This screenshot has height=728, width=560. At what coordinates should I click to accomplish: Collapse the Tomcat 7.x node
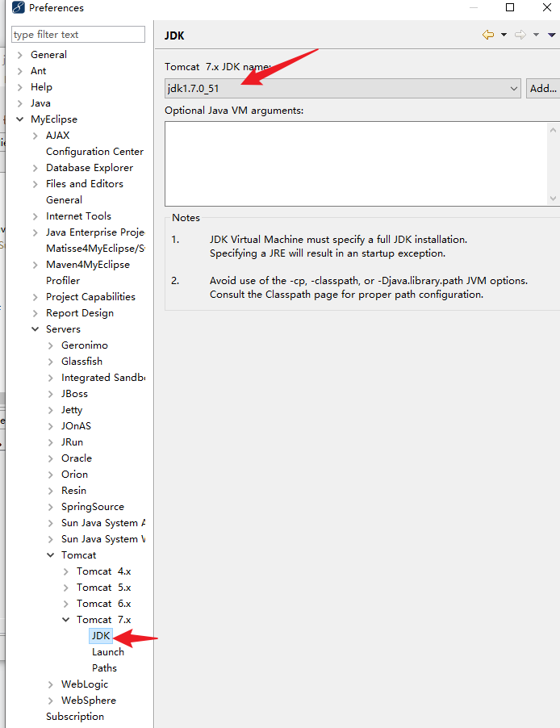pos(66,620)
